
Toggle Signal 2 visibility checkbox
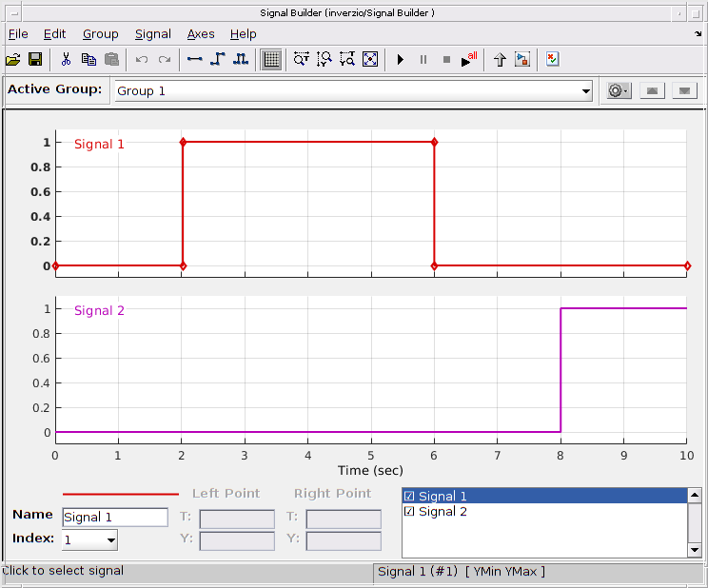(409, 512)
